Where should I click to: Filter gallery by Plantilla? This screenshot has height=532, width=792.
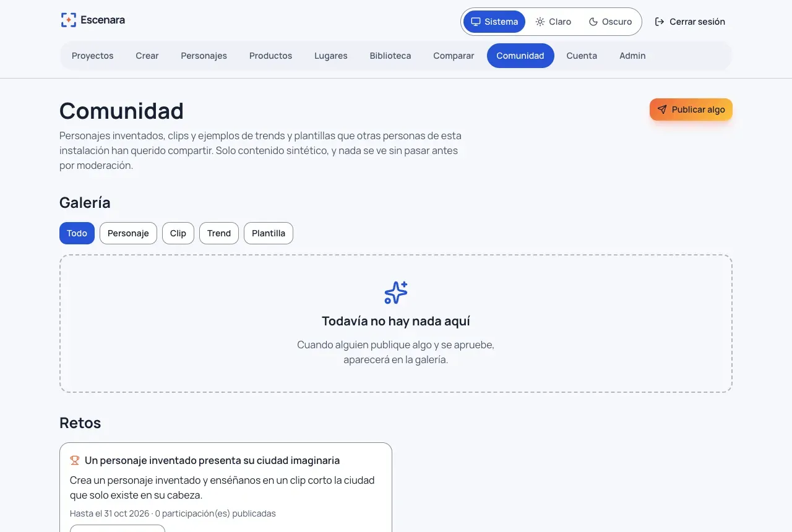[x=269, y=233]
